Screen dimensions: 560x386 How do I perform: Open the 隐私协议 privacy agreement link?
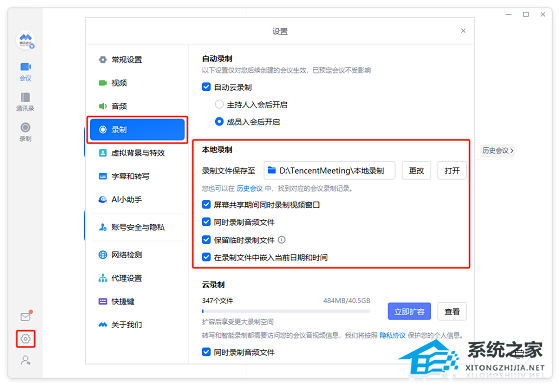pyautogui.click(x=392, y=335)
